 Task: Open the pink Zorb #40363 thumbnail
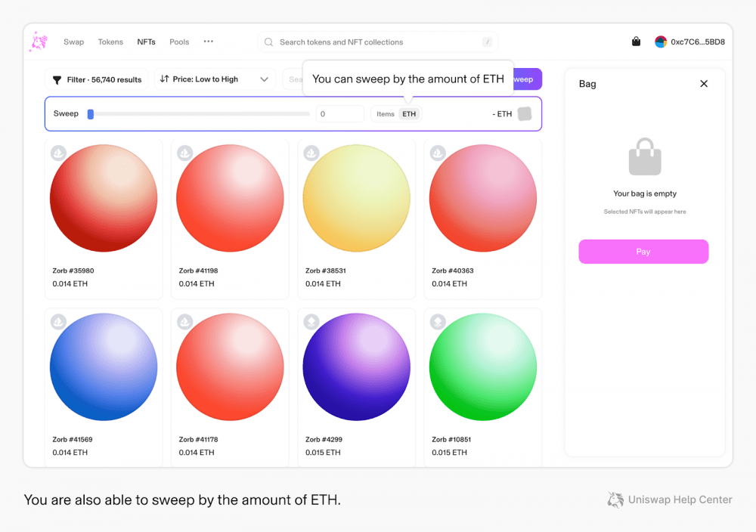tap(482, 198)
